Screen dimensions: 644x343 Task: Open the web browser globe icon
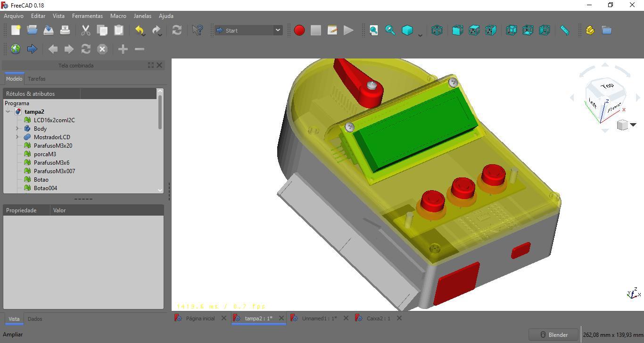[16, 49]
